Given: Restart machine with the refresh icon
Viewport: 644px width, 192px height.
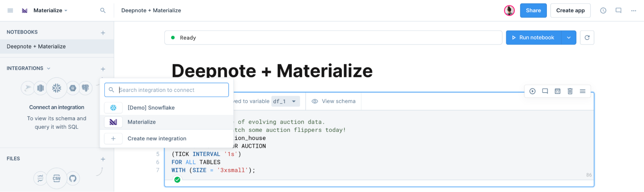Looking at the screenshot, I should [x=587, y=38].
